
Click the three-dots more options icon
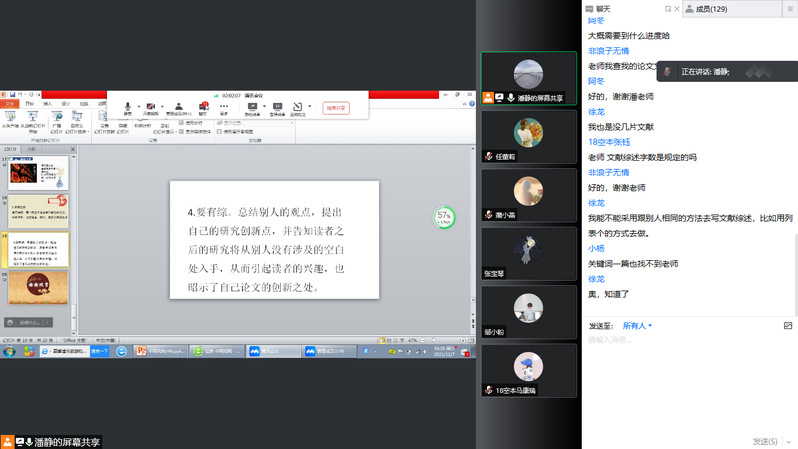click(x=223, y=108)
